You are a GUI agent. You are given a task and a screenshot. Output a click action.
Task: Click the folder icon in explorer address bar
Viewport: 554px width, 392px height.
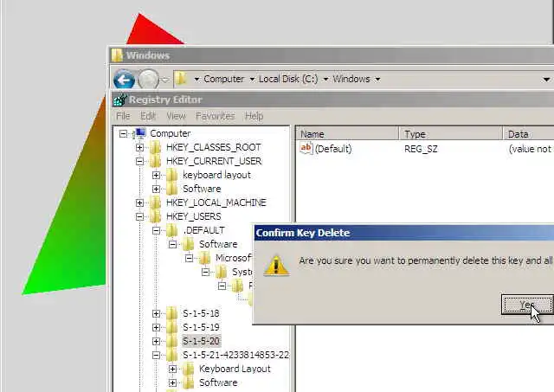(181, 79)
